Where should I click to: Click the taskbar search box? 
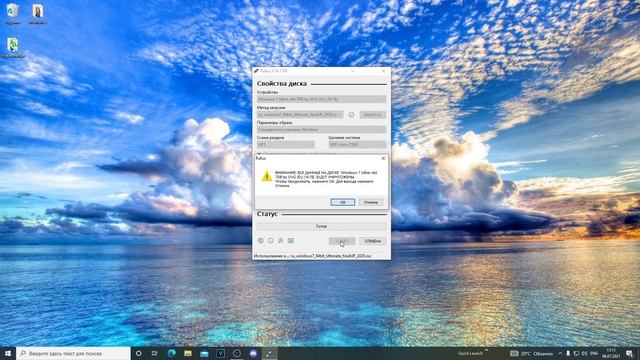pos(73,353)
